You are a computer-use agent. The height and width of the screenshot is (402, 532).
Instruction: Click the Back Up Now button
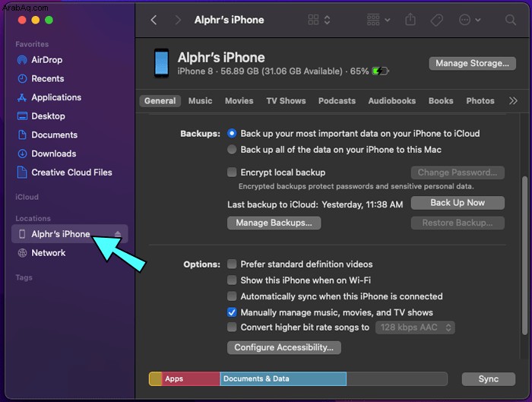(457, 203)
